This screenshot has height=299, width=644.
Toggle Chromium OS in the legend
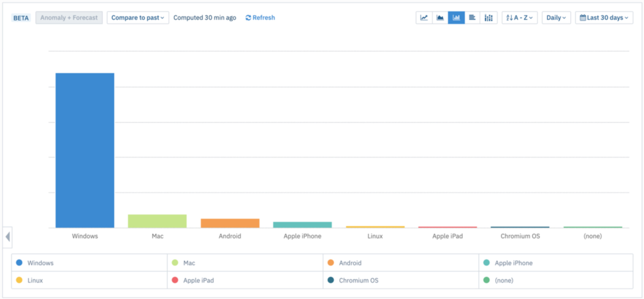point(358,280)
